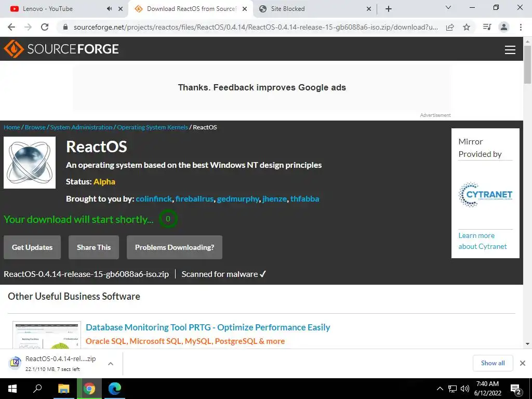Open thfabba profile link

point(304,199)
